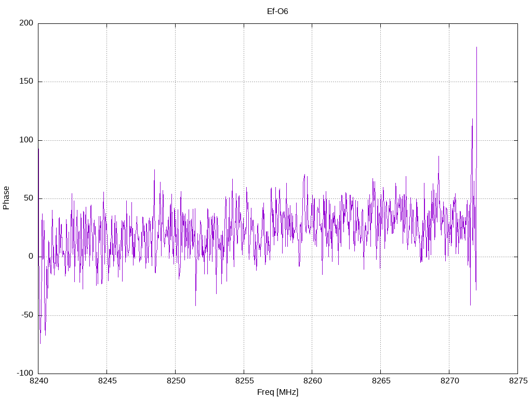Click x-axis tick label 8245

click(x=107, y=381)
